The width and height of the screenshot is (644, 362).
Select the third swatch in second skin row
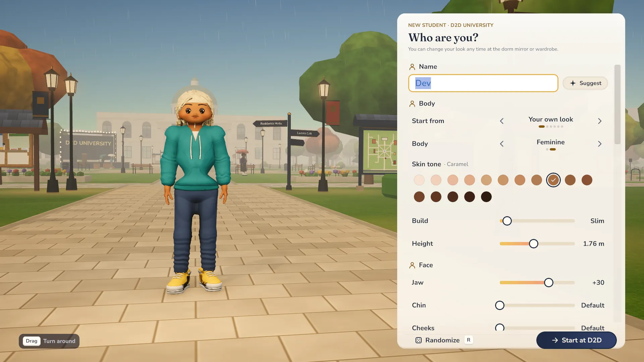pyautogui.click(x=453, y=197)
